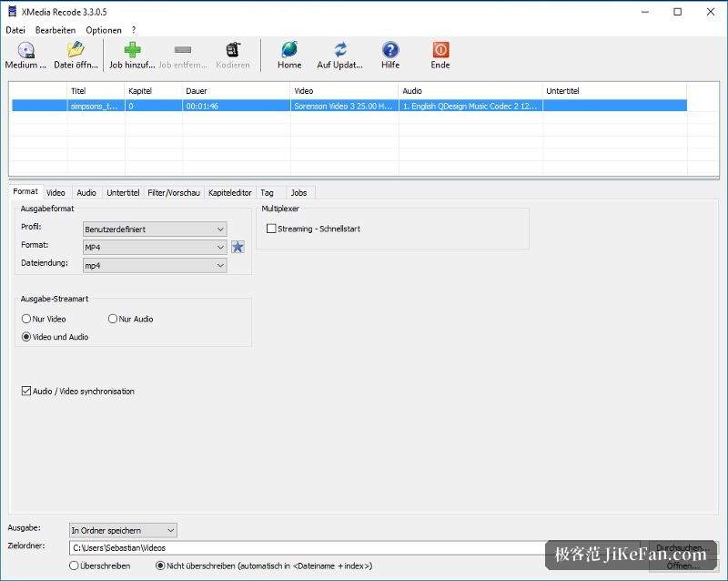Open the Dateiendung mp4 dropdown
This screenshot has height=581, width=728.
coord(155,265)
